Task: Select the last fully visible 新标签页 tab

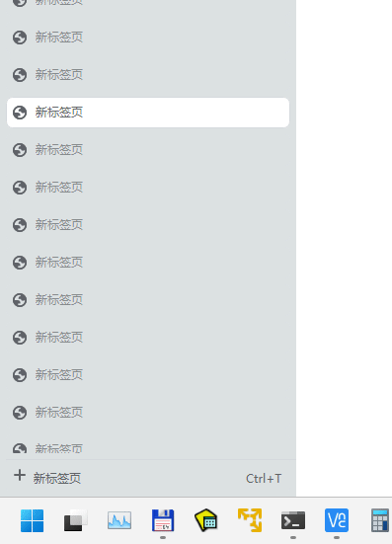Action: tap(148, 413)
